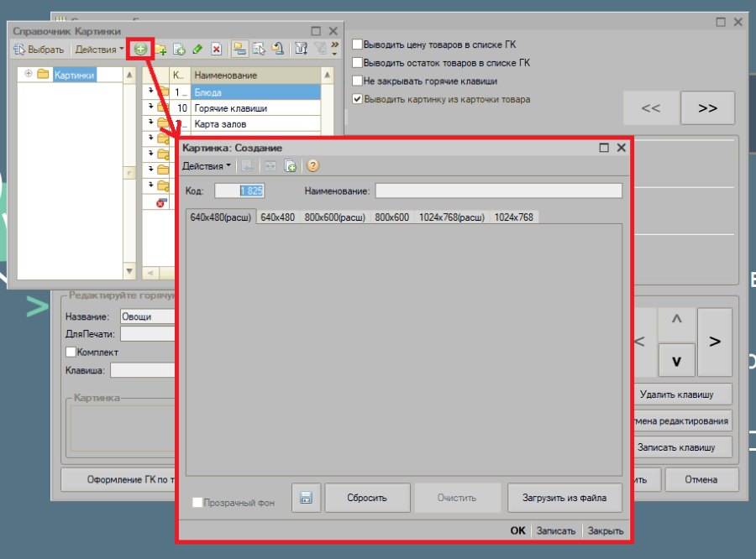Click the red X delete mark icon

pos(217,50)
